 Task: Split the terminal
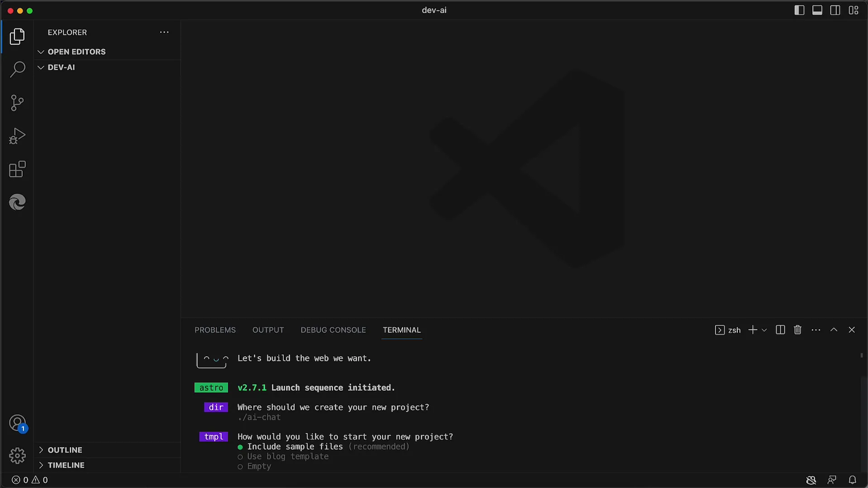pyautogui.click(x=780, y=330)
